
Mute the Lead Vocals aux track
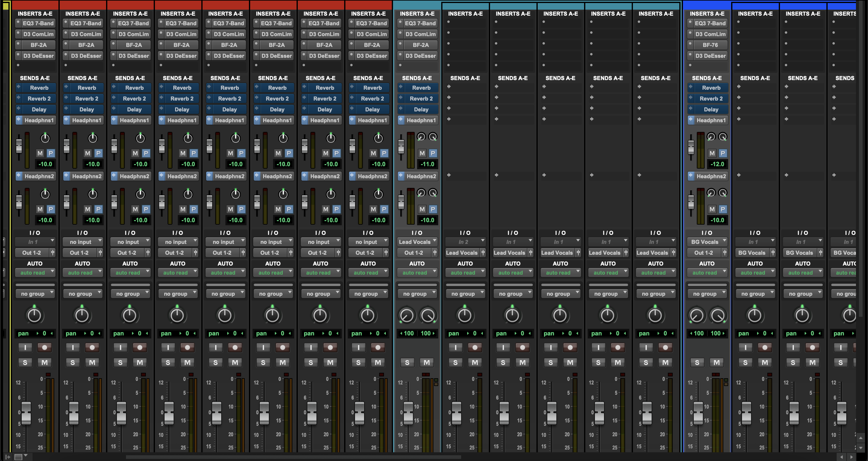tap(426, 362)
